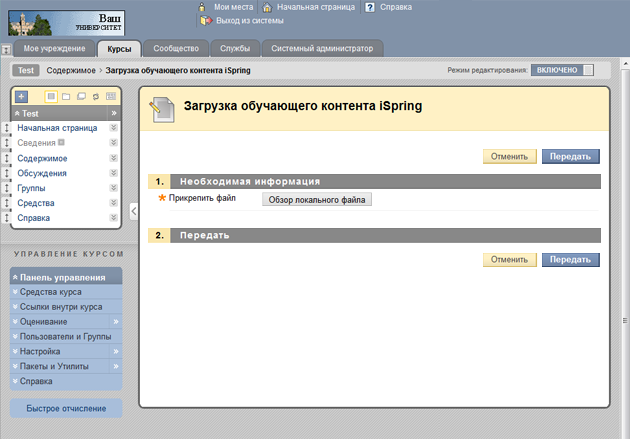Open the Сообщество tab
The width and height of the screenshot is (630, 439).
pos(176,49)
